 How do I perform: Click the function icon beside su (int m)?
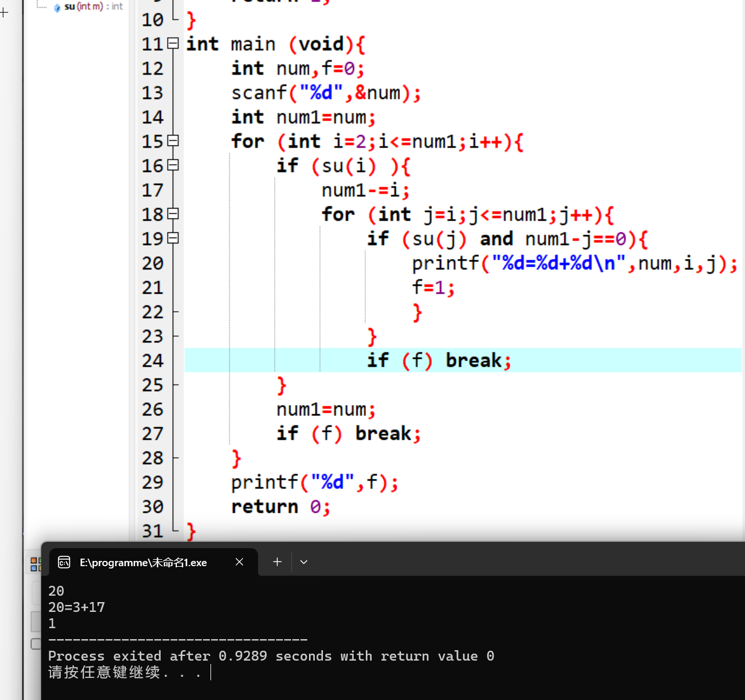tap(57, 8)
